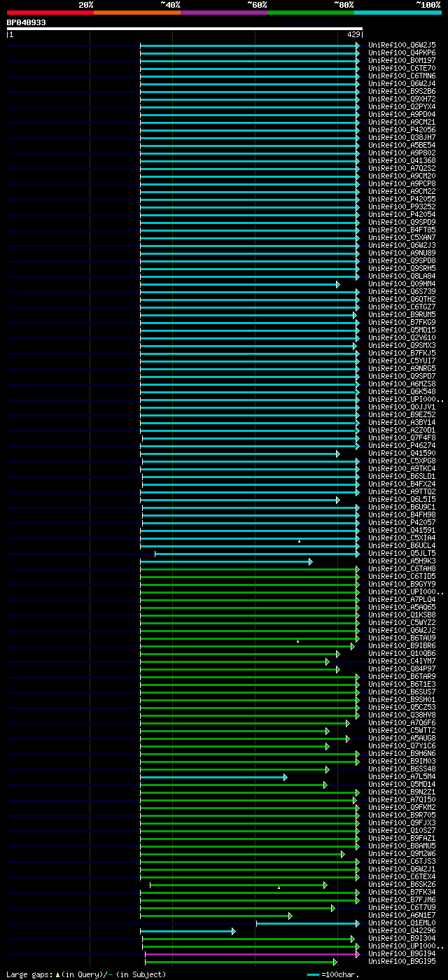This screenshot has height=980, width=448.
Task: Click label UniRef100_Q41590
Action: [x=402, y=453]
